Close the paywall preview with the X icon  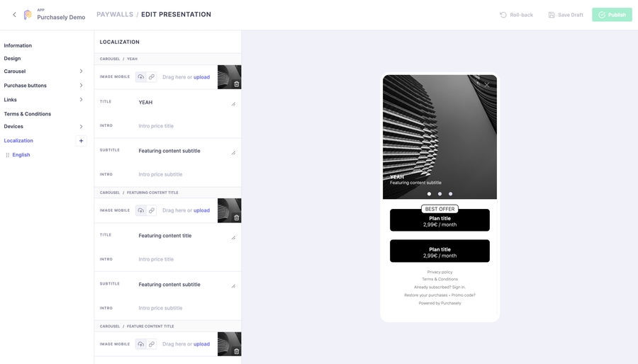[486, 85]
